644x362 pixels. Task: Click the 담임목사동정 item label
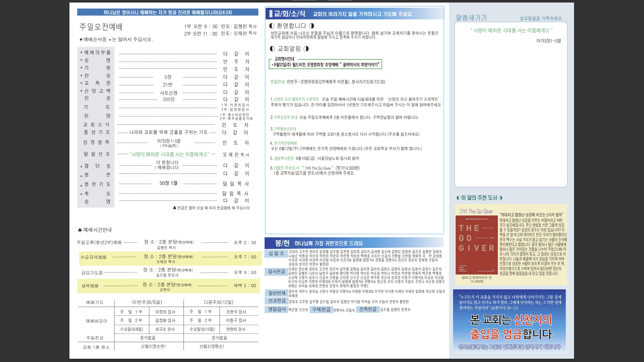[x=284, y=158]
